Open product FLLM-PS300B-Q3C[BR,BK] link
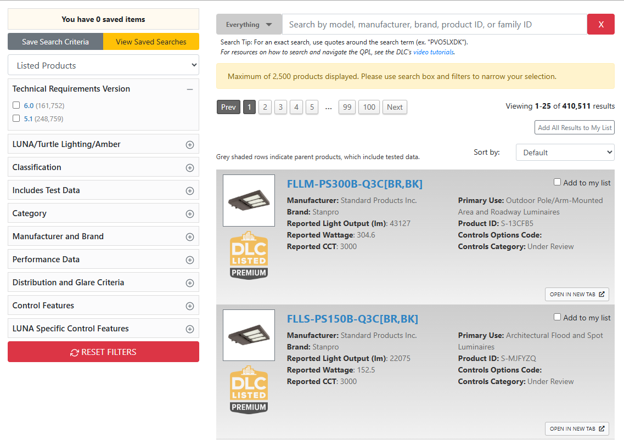The image size is (624, 440). click(x=355, y=184)
